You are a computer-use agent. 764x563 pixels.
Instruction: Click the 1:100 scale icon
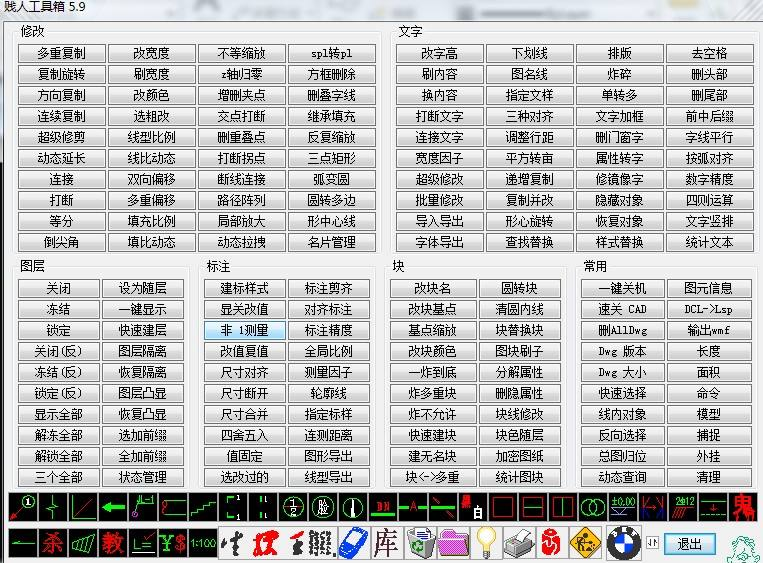(203, 543)
